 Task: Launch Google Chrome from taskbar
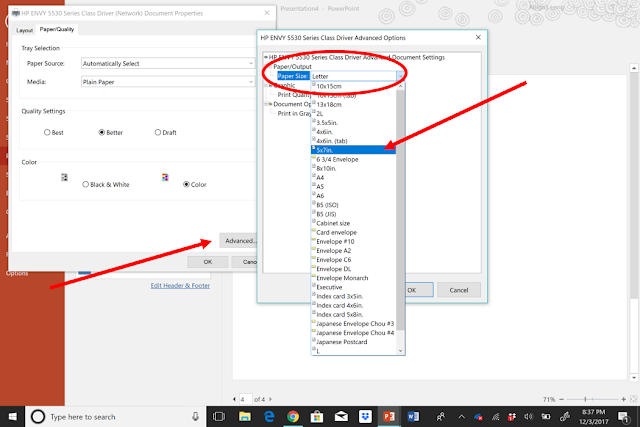tap(293, 417)
